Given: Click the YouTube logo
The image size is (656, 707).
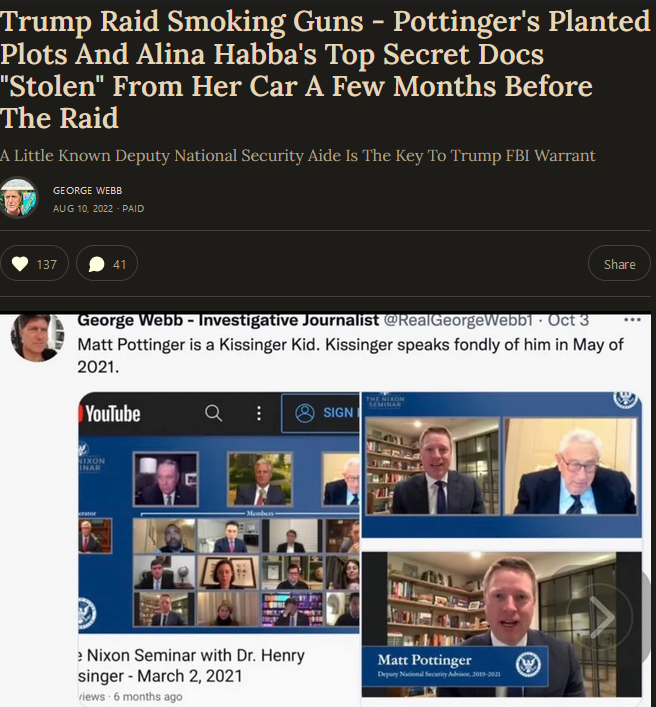Looking at the screenshot, I should click(110, 413).
